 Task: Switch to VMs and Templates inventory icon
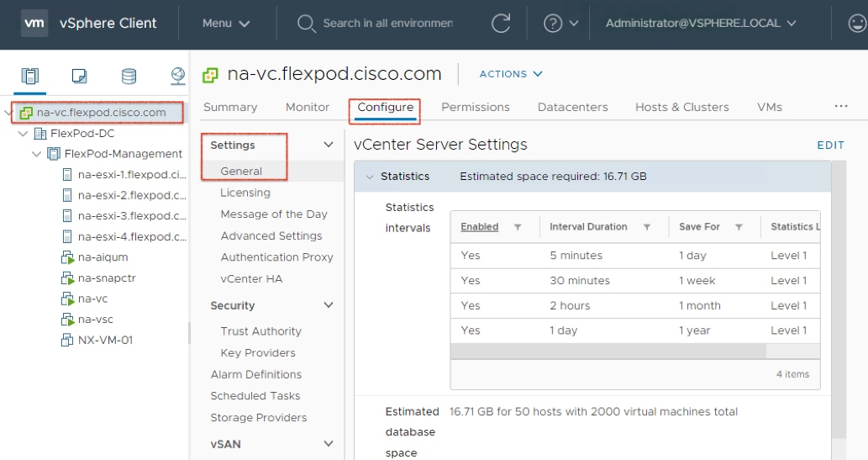[79, 76]
